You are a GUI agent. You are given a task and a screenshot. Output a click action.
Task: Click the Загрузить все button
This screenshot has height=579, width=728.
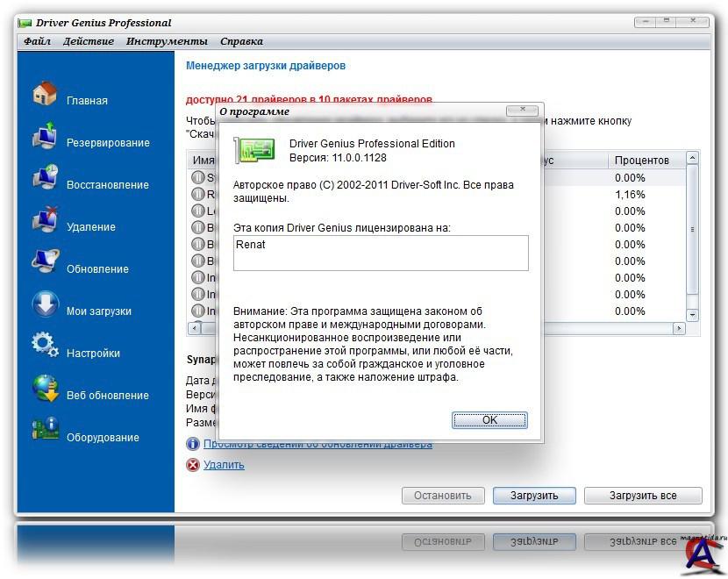643,496
